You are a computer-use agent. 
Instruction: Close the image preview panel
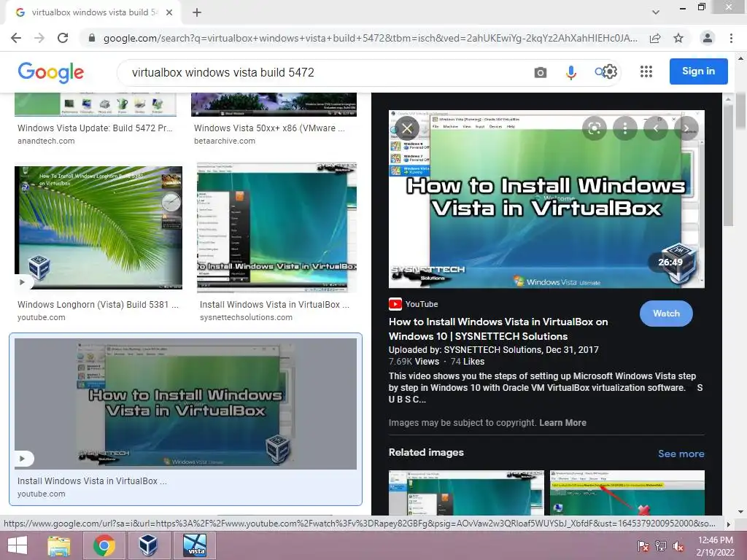click(x=407, y=128)
